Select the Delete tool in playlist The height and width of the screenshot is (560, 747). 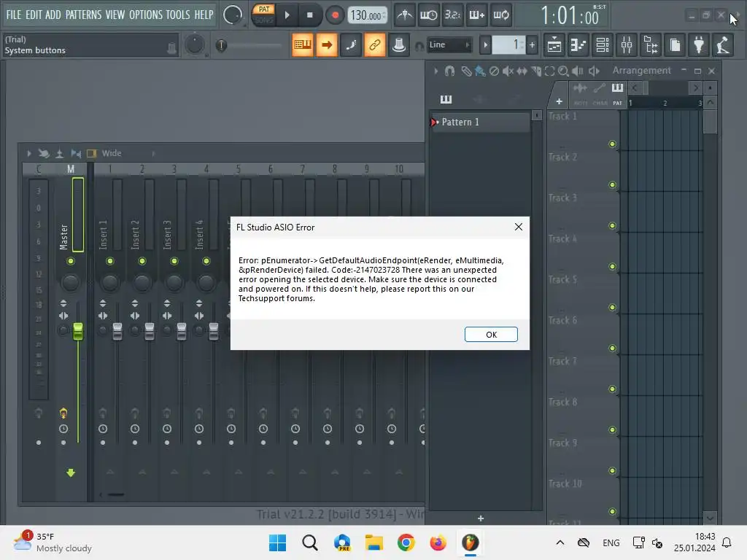point(495,71)
